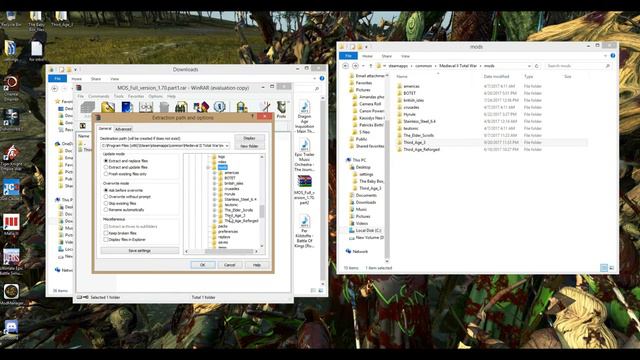Click the Find (binoculars) icon in WinRAR toolbar
This screenshot has height=360, width=640.
click(181, 108)
